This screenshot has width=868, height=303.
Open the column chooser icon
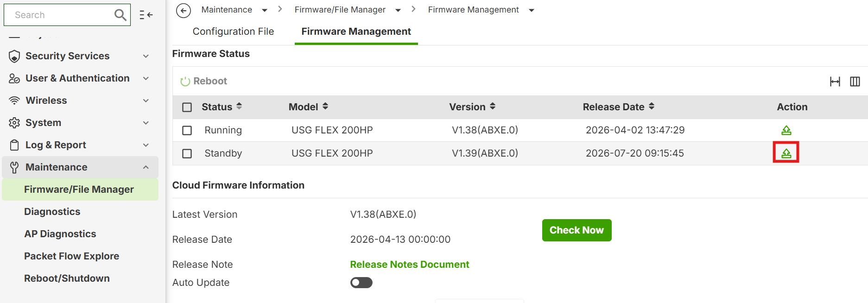point(855,82)
